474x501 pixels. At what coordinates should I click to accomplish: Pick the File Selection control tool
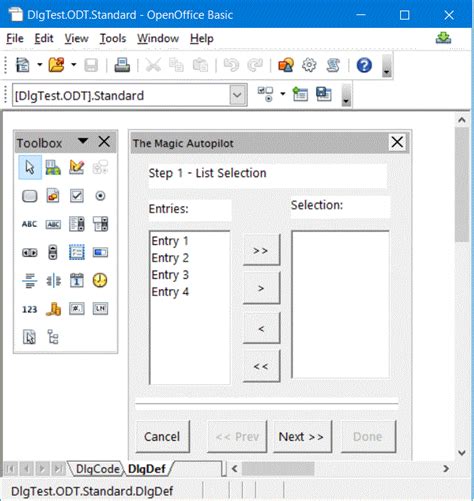point(30,337)
